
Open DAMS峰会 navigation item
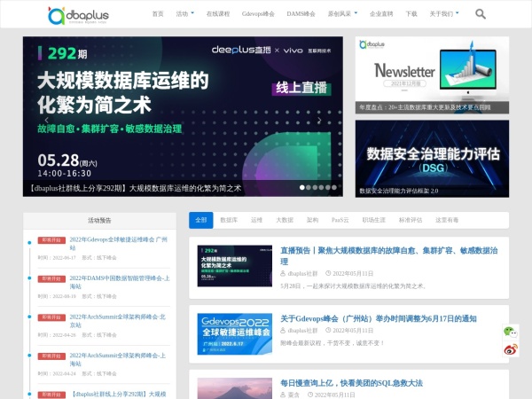pos(301,14)
